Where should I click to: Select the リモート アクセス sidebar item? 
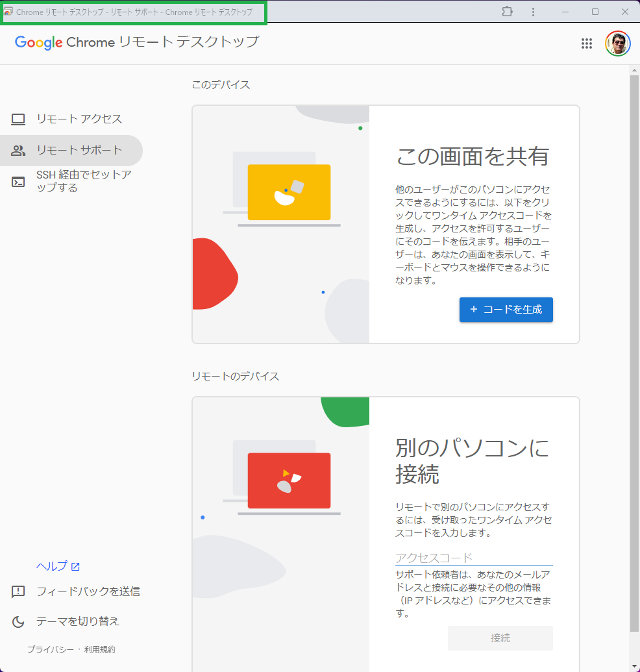(x=71, y=119)
